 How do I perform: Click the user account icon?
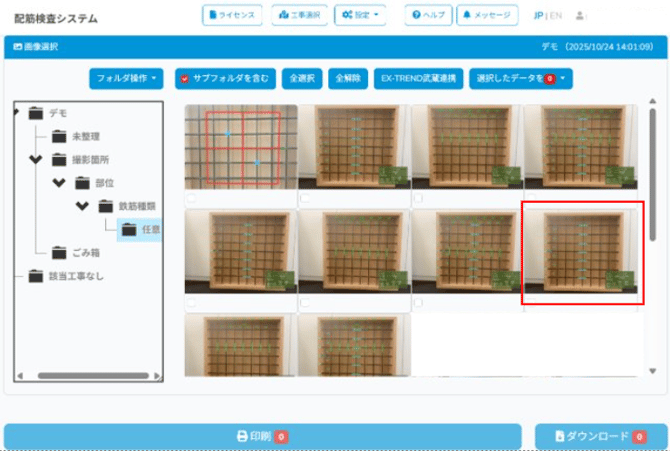(581, 16)
